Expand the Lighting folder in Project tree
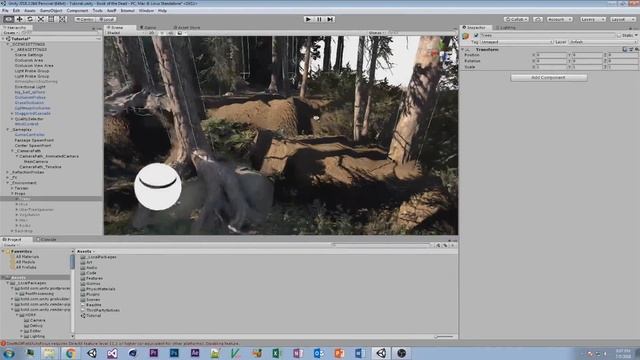Image resolution: width=640 pixels, height=360 pixels. tap(22, 336)
